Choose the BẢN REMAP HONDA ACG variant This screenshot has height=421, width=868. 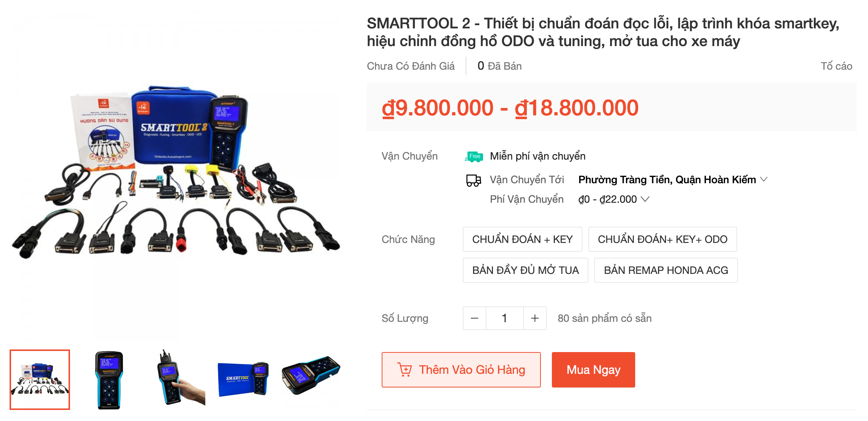[666, 270]
